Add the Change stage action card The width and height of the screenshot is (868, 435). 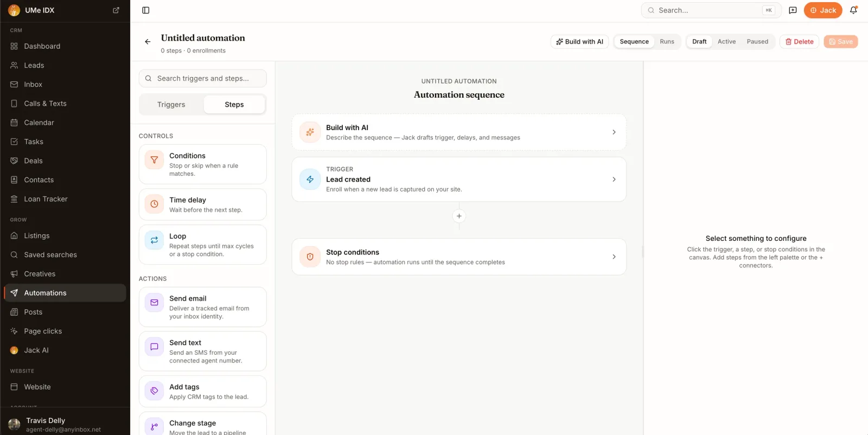203,424
